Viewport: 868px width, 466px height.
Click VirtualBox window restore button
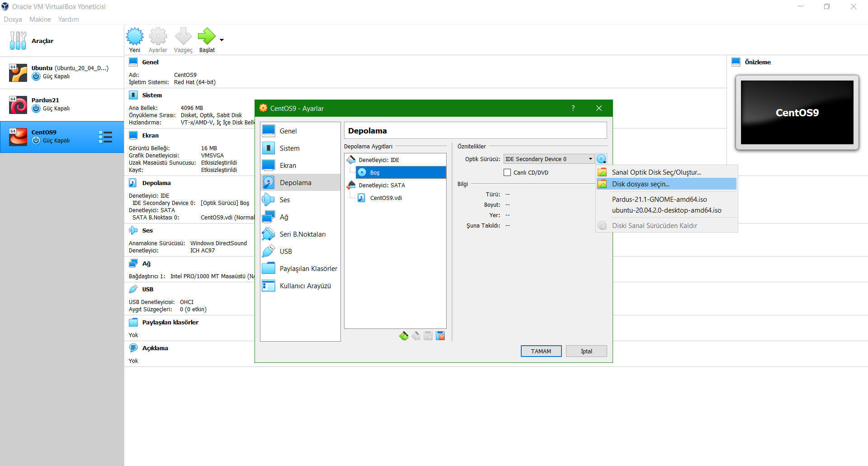(x=827, y=6)
